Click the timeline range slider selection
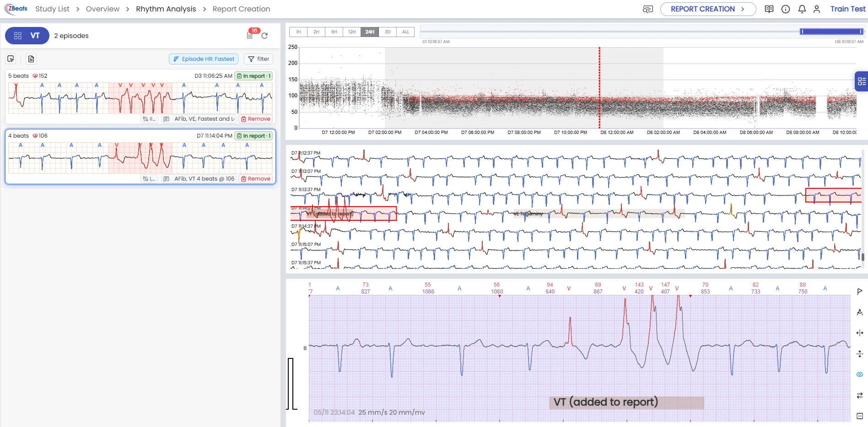868x427 pixels. tap(831, 32)
